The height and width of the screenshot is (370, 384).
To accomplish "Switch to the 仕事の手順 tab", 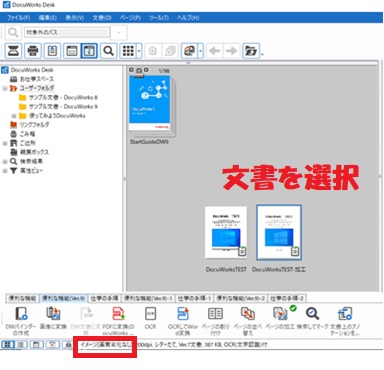I will (104, 298).
